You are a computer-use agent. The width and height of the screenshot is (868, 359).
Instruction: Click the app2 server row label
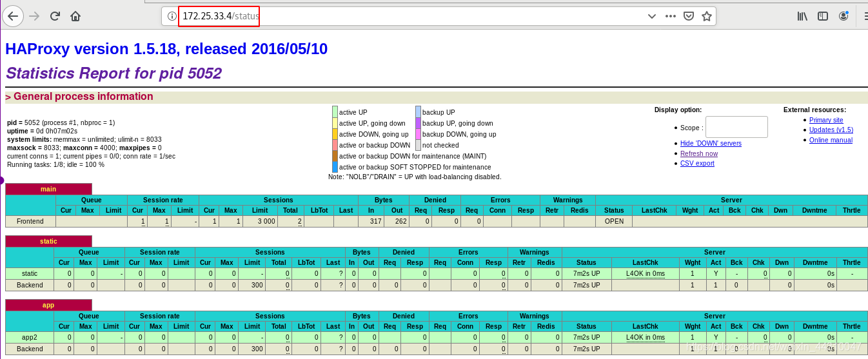(30, 337)
